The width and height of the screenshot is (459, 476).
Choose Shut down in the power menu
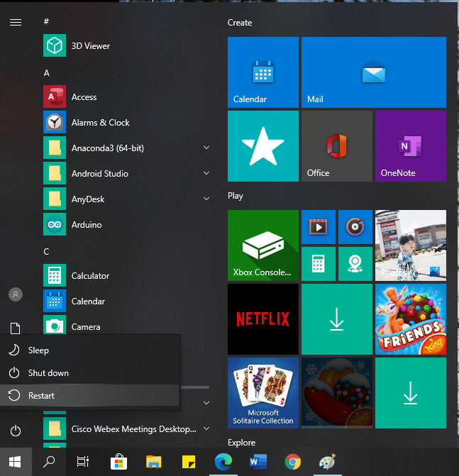(90, 373)
